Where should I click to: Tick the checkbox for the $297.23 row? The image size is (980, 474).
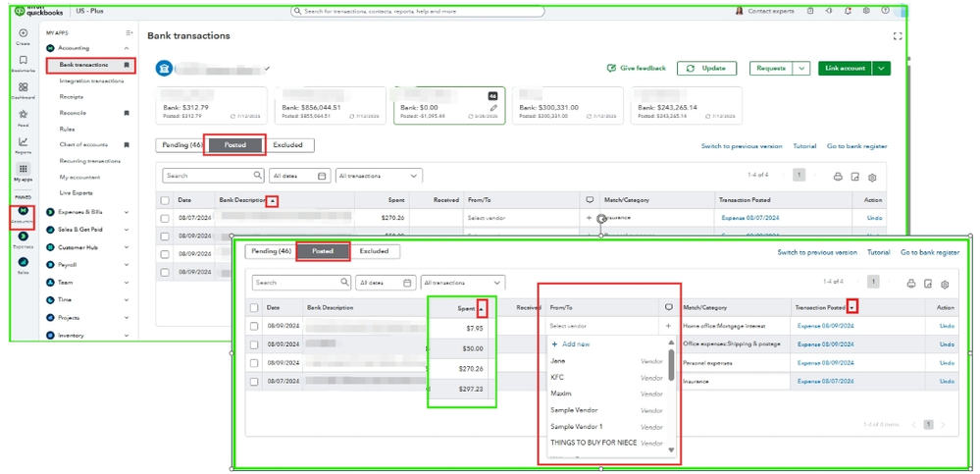tap(254, 381)
